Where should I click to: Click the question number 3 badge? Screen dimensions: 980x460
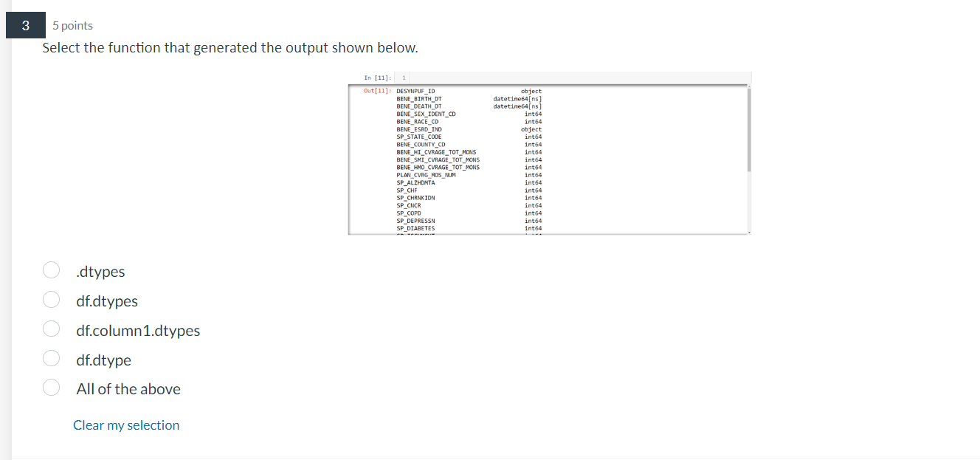(x=25, y=24)
